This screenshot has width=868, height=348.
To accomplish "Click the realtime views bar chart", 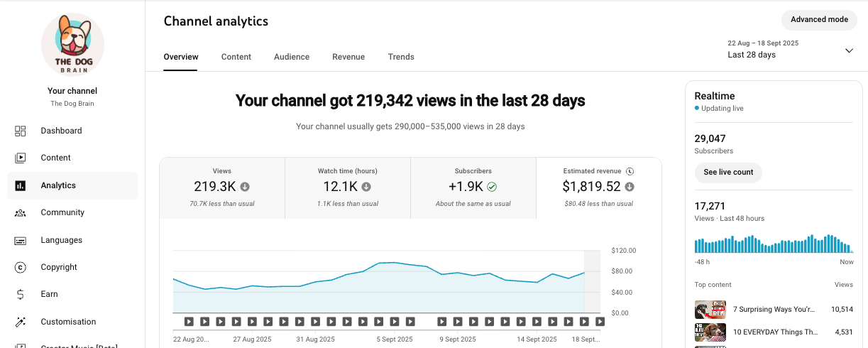I will [774, 244].
